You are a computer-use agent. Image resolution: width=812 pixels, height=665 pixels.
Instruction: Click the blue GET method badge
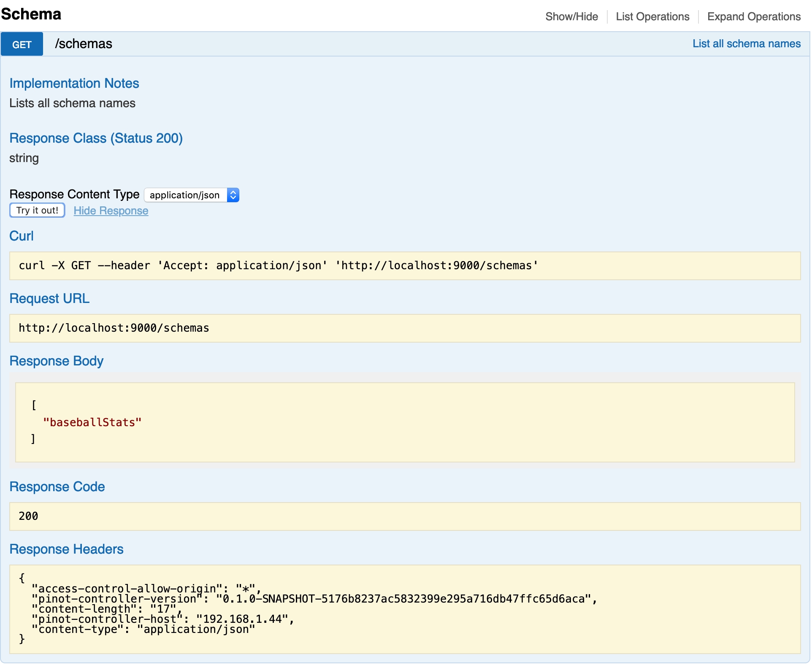22,44
